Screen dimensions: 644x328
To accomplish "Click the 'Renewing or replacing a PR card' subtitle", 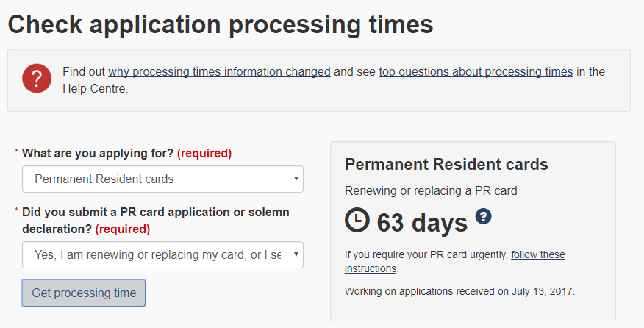I will click(x=431, y=190).
